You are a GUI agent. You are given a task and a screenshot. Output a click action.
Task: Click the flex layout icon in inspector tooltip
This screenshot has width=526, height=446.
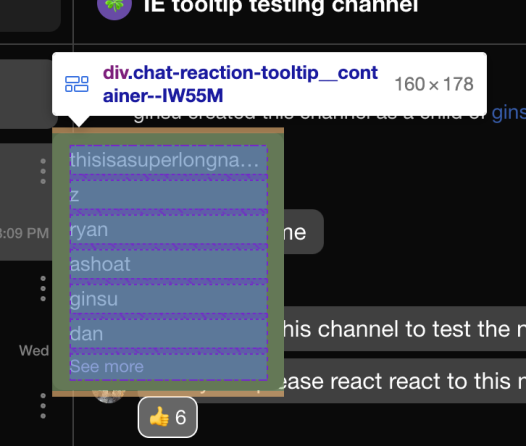click(x=77, y=84)
